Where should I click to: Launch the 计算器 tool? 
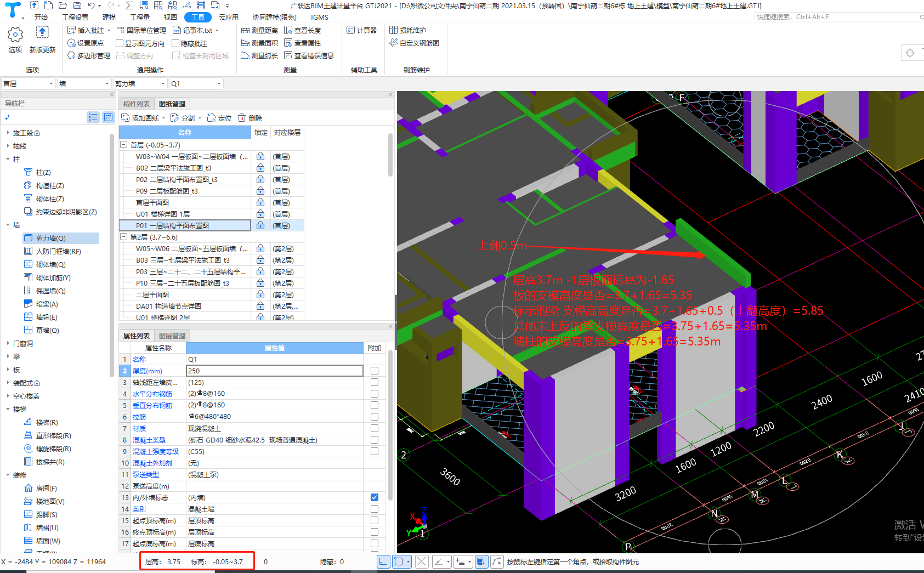(361, 30)
